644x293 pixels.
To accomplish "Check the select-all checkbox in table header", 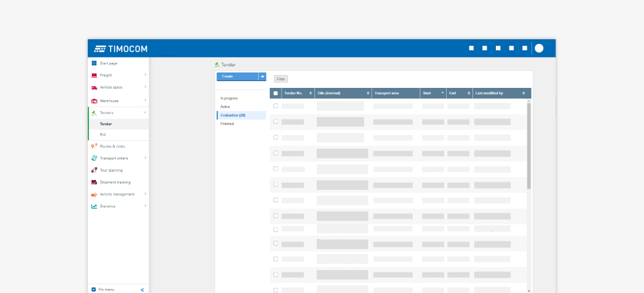I will (x=276, y=93).
